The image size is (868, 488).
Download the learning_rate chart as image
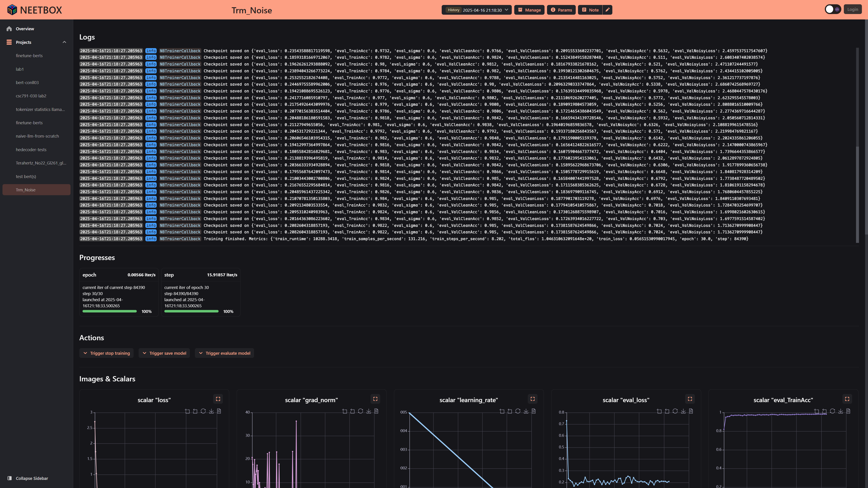pyautogui.click(x=526, y=411)
